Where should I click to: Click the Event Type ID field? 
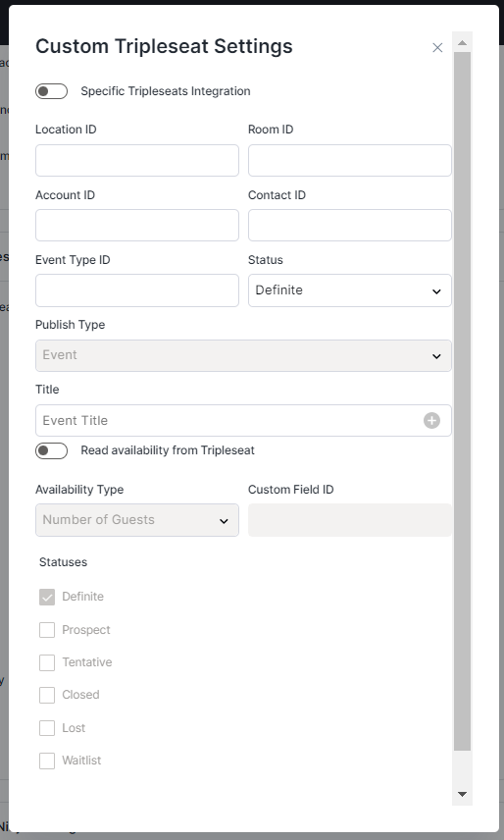coord(137,290)
